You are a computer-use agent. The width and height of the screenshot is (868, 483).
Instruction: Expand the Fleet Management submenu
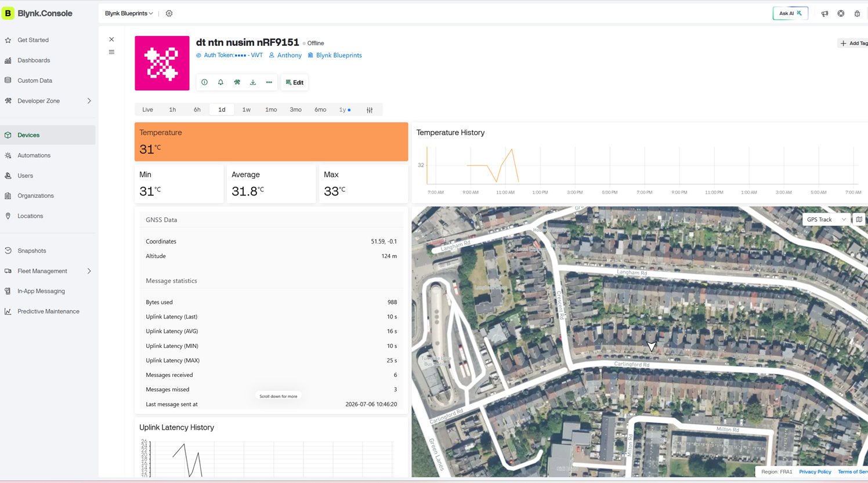pos(89,271)
